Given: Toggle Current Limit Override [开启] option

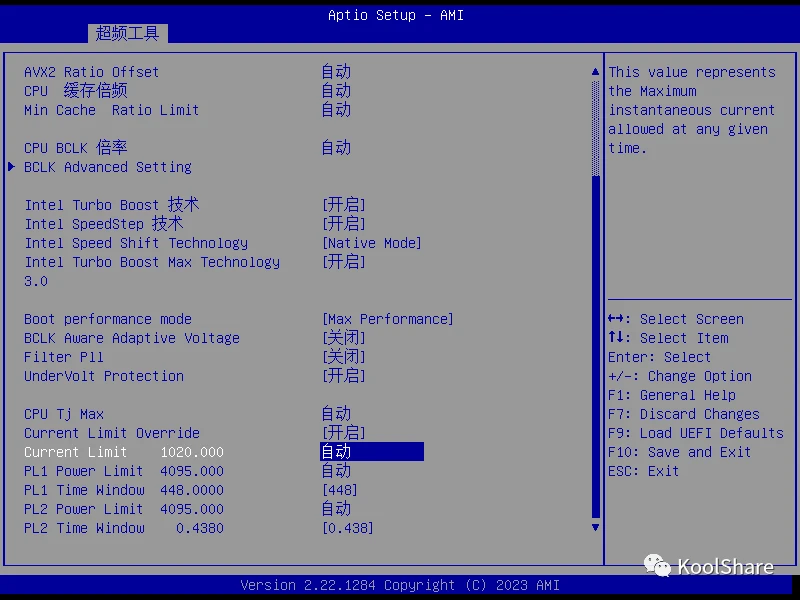Looking at the screenshot, I should pos(344,433).
